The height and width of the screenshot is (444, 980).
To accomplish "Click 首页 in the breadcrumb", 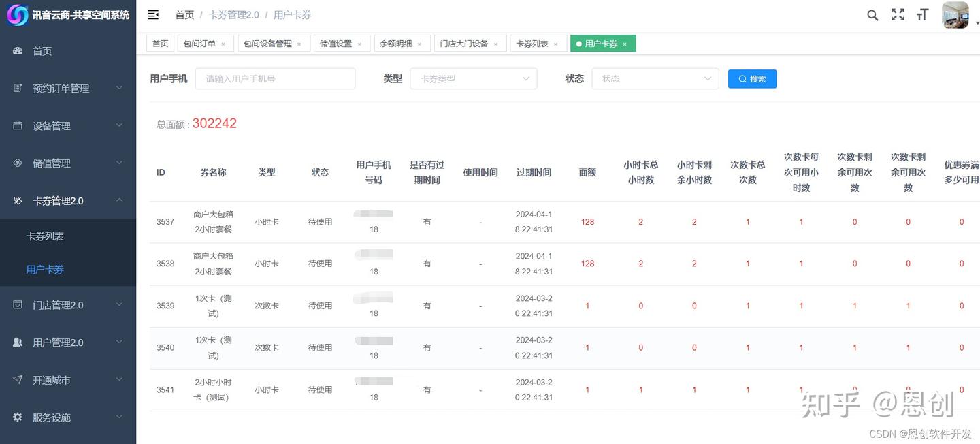I will (184, 14).
